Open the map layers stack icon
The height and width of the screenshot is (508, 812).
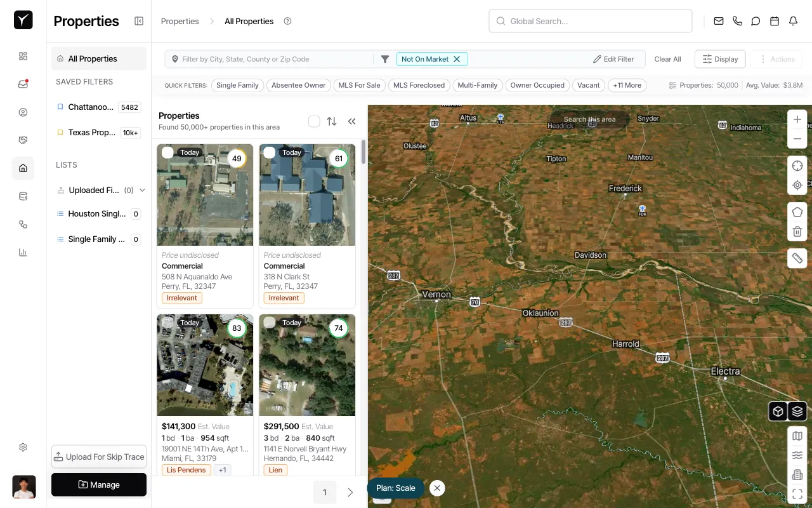[x=797, y=411]
